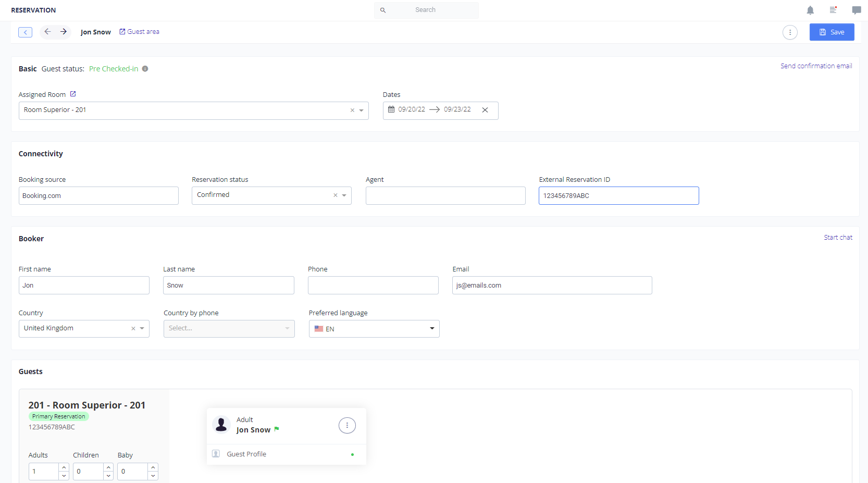This screenshot has height=483, width=868.
Task: Click the back arrow navigation icon
Action: 47,31
